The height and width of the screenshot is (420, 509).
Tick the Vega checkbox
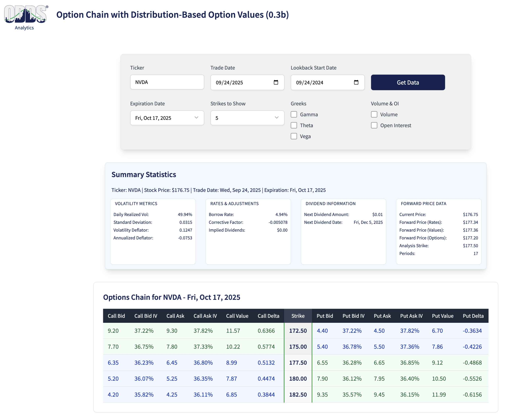[x=294, y=136]
